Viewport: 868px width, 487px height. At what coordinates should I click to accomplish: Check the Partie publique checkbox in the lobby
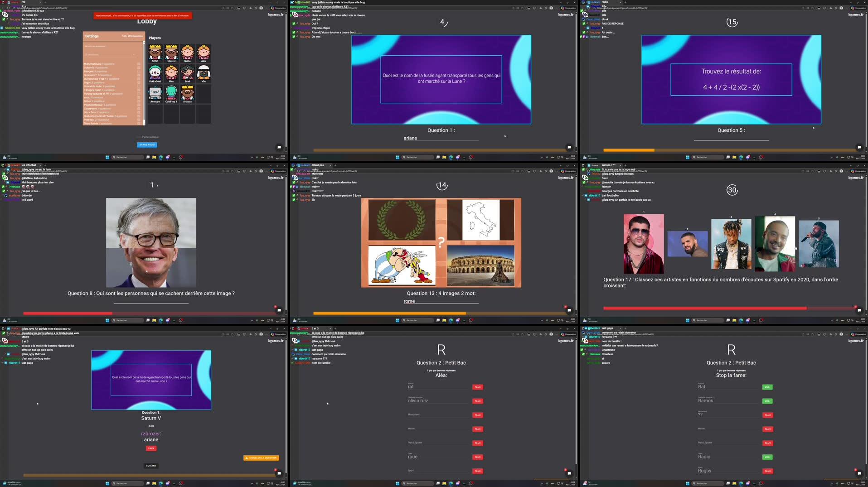tap(138, 136)
